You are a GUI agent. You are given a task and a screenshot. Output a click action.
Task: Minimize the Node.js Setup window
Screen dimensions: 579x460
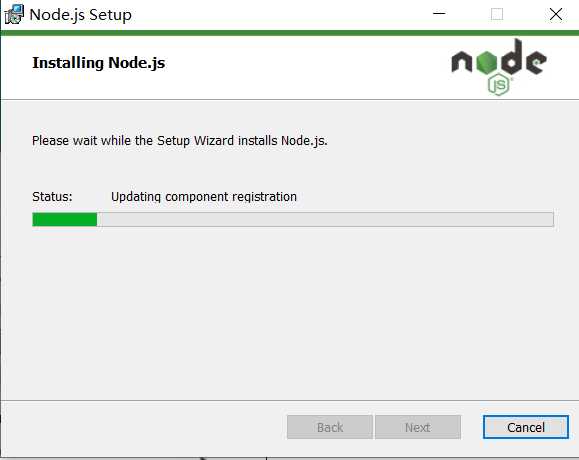[x=439, y=14]
